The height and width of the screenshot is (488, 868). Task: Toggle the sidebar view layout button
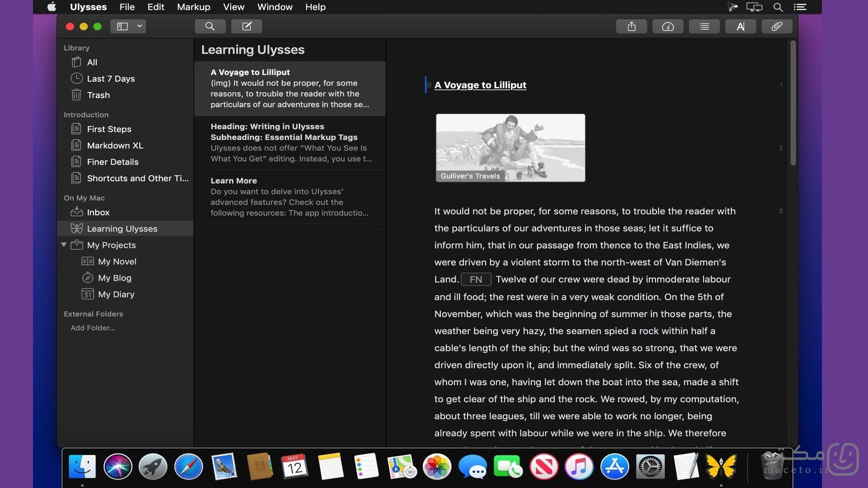click(x=122, y=26)
